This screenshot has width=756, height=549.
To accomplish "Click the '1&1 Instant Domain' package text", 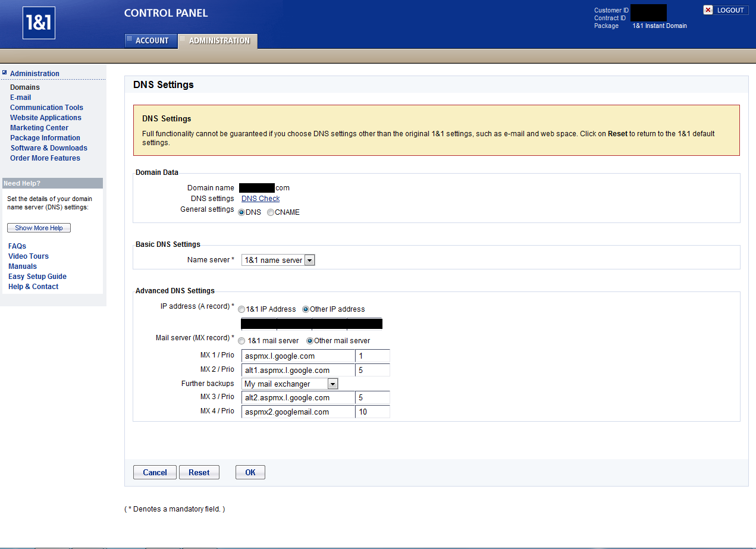I will pos(660,26).
